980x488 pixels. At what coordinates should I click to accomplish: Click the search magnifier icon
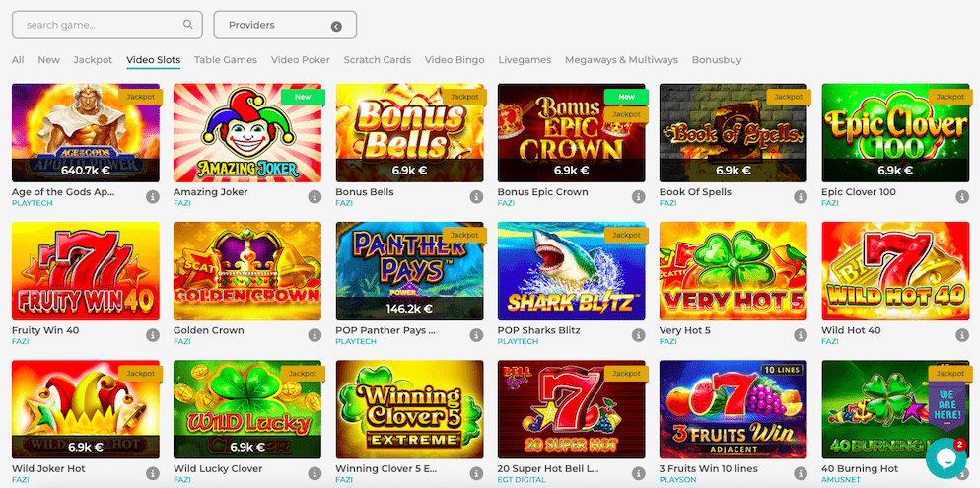pyautogui.click(x=188, y=25)
